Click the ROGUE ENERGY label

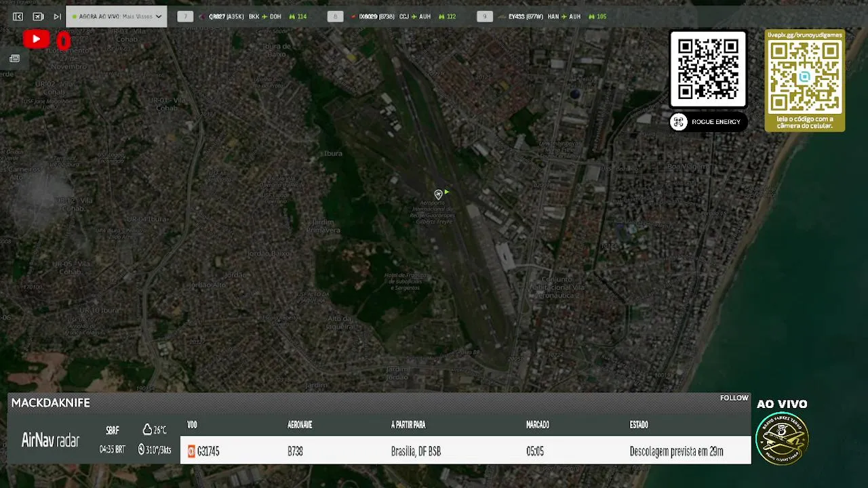click(716, 122)
